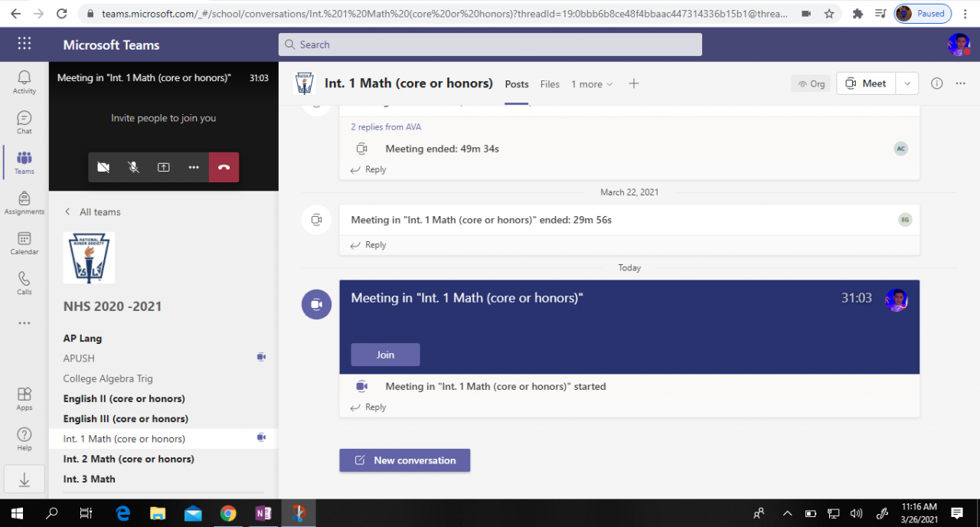980x527 pixels.
Task: Open the Help icon
Action: click(24, 438)
